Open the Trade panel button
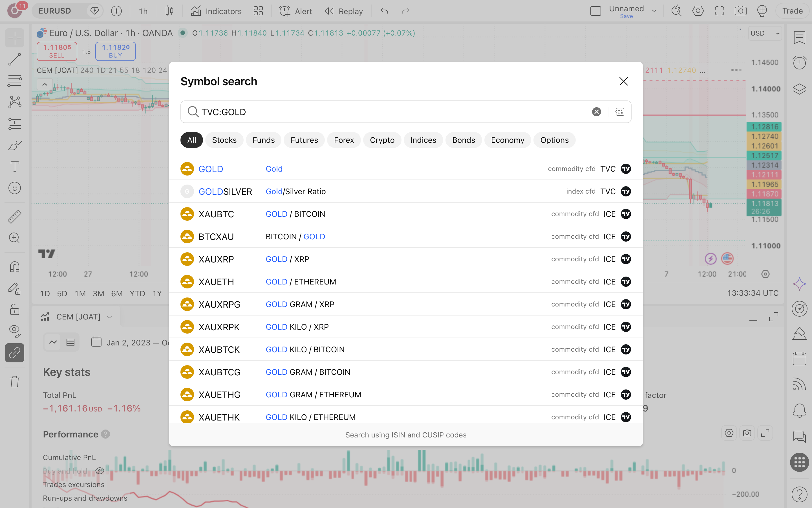The width and height of the screenshot is (812, 508). point(792,11)
